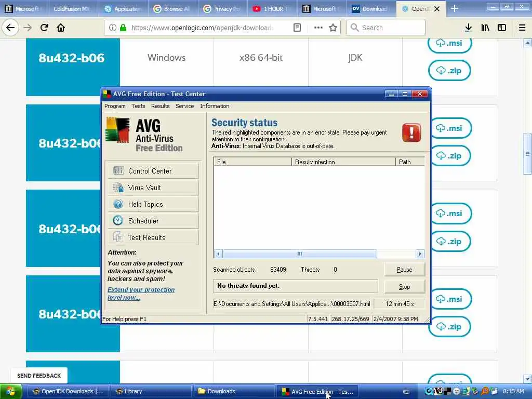532x399 pixels.
Task: Open Firefox hamburger menu
Action: coord(522,28)
